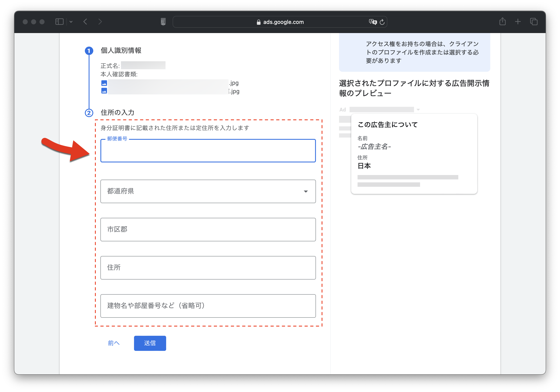
Task: Click the Safari sidebar toggle icon
Action: (x=59, y=22)
